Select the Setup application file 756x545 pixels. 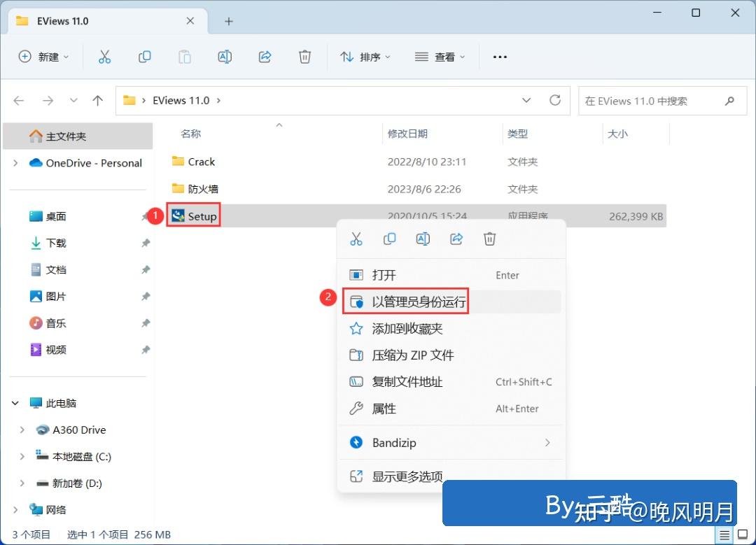[x=194, y=215]
